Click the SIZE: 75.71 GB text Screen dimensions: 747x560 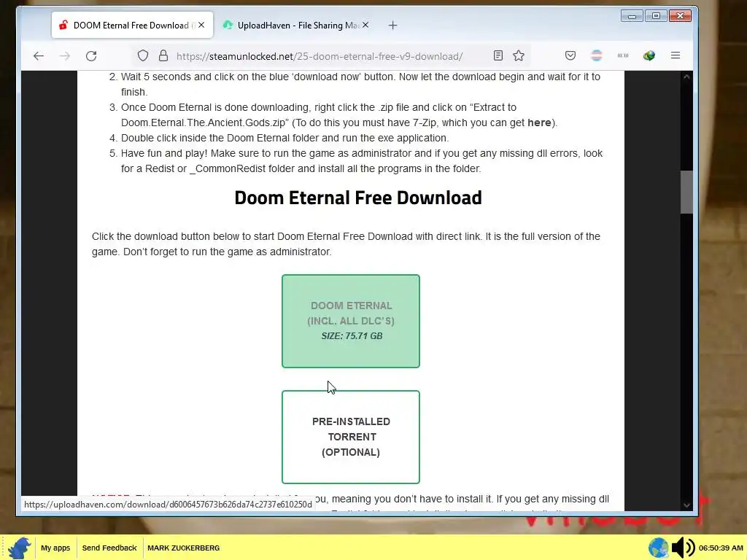[x=352, y=336]
